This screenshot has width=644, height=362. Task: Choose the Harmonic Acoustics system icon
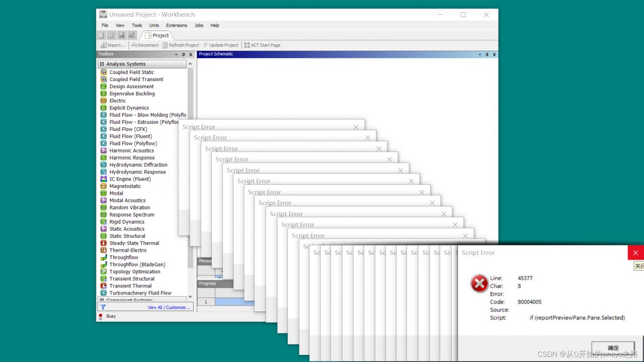[104, 150]
